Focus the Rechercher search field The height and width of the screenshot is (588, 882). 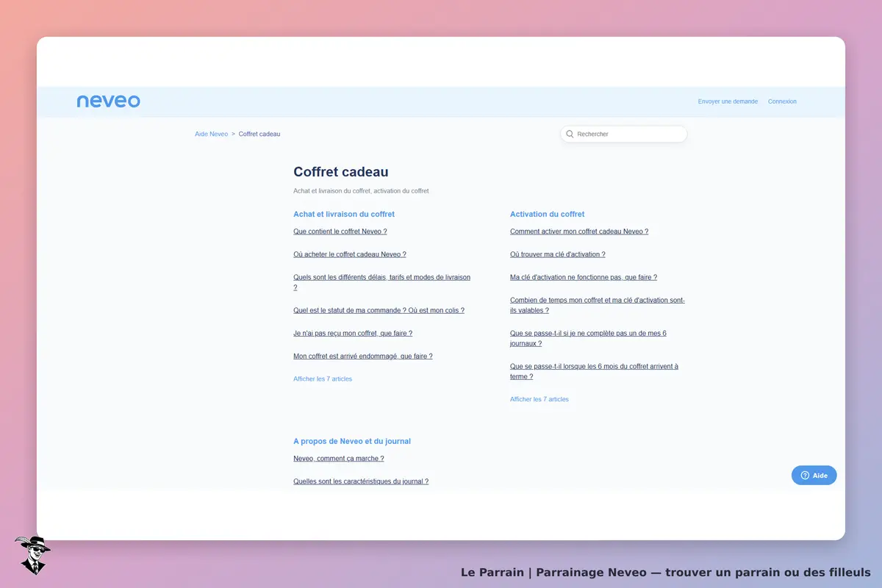pyautogui.click(x=623, y=135)
